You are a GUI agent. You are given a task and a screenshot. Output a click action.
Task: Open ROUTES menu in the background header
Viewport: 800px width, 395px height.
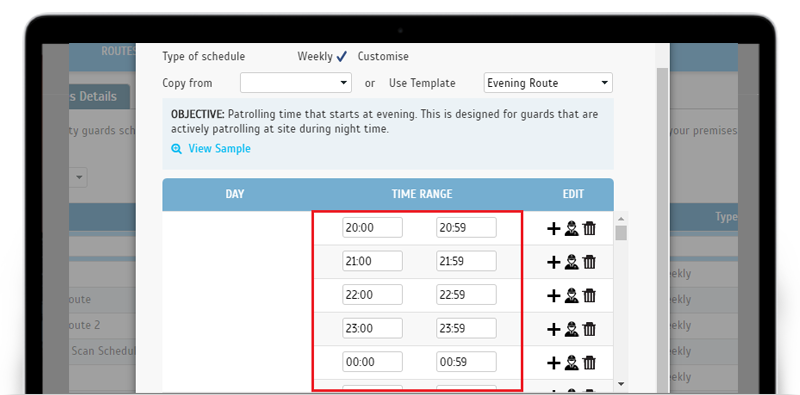click(119, 51)
